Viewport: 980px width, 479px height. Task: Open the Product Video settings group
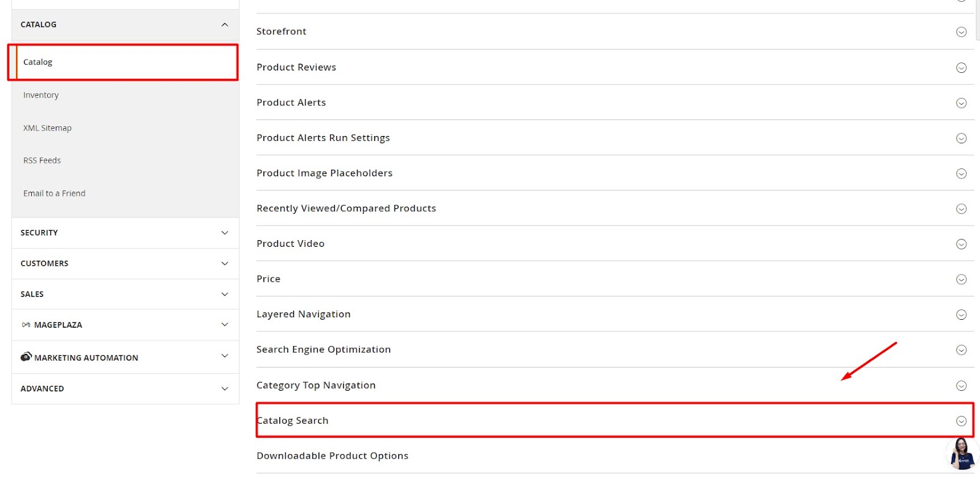(x=615, y=243)
